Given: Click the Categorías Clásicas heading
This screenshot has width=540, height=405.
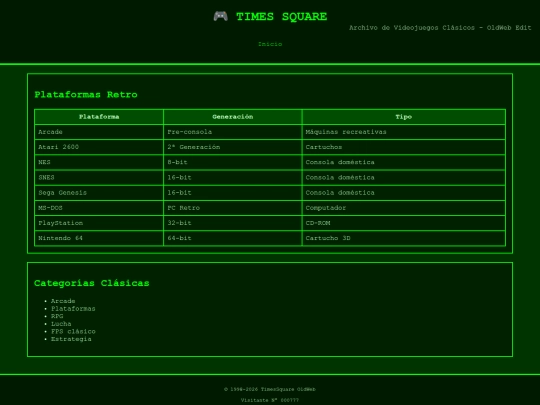Looking at the screenshot, I should [92, 283].
